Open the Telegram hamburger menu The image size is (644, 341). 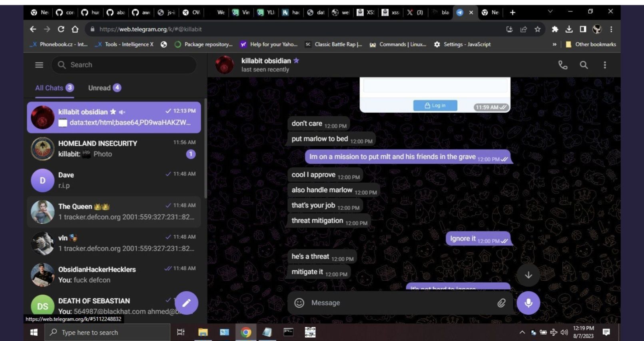39,65
